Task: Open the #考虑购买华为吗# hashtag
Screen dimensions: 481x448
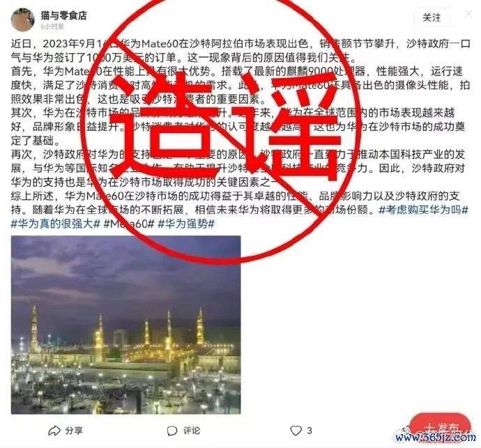Action: click(423, 210)
